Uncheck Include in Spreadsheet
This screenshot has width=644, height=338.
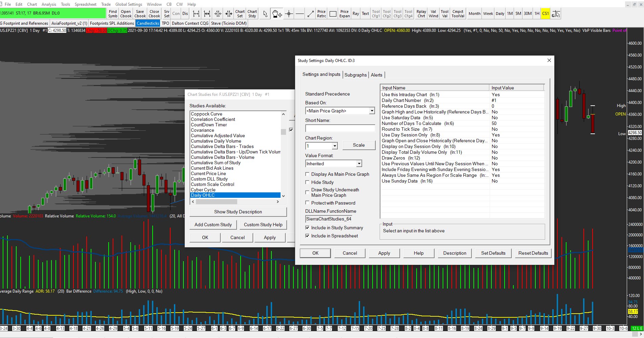pos(307,236)
